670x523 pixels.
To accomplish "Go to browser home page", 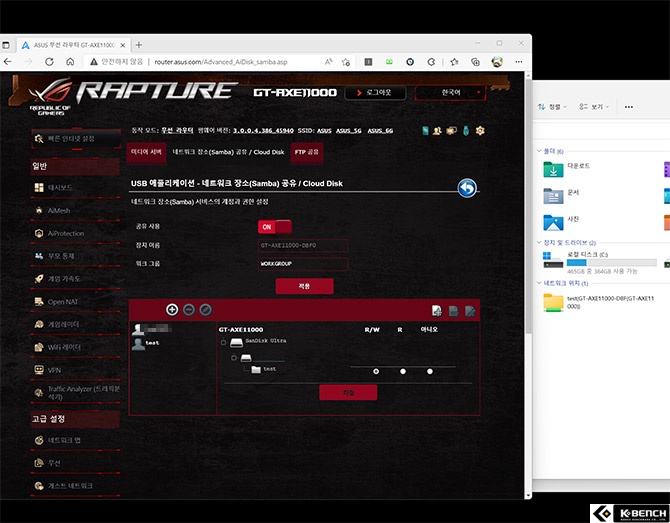I will [70, 62].
